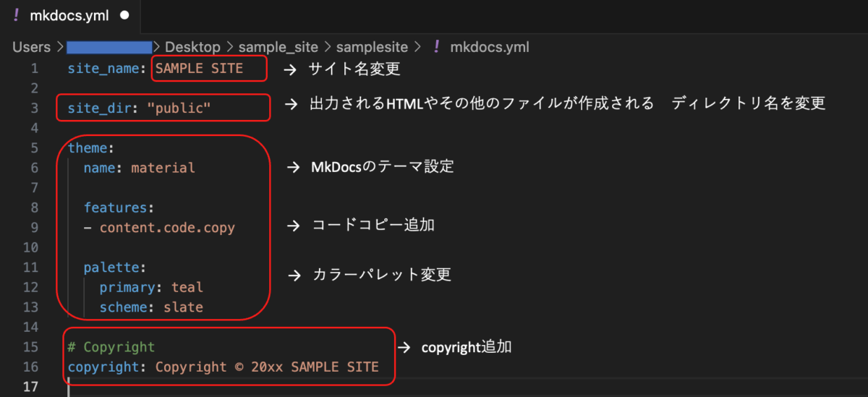Click the # Copyright comment line
868x397 pixels.
111,347
